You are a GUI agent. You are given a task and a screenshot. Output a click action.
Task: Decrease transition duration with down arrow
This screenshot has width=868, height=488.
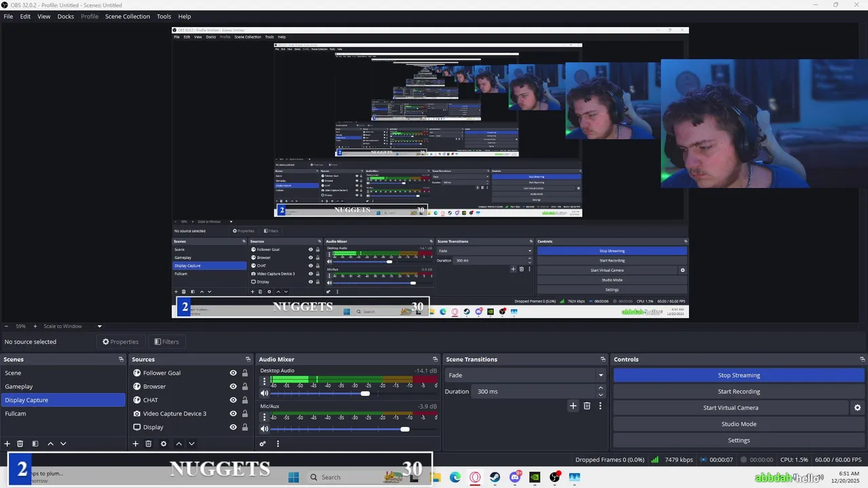tap(600, 394)
